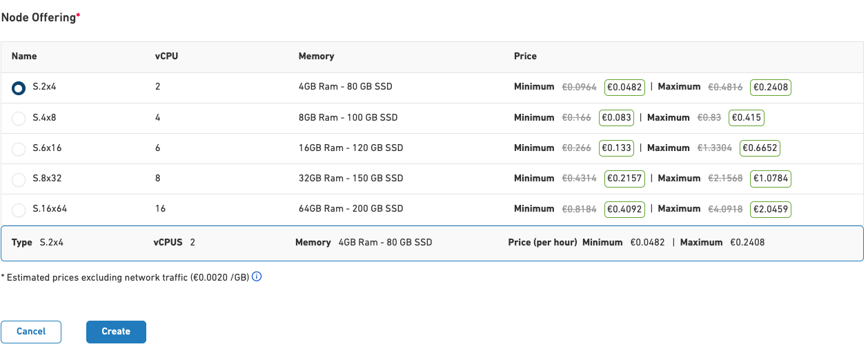The width and height of the screenshot is (868, 351).
Task: Click the €0.415 discounted maximum price badge
Action: 747,118
